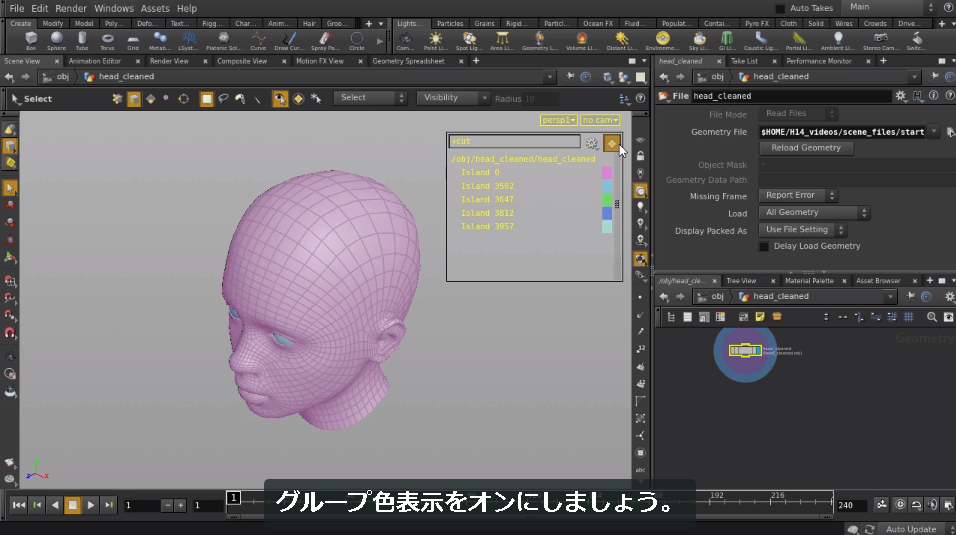The width and height of the screenshot is (956, 535).
Task: Click the Curve shelf tool
Action: [x=258, y=41]
